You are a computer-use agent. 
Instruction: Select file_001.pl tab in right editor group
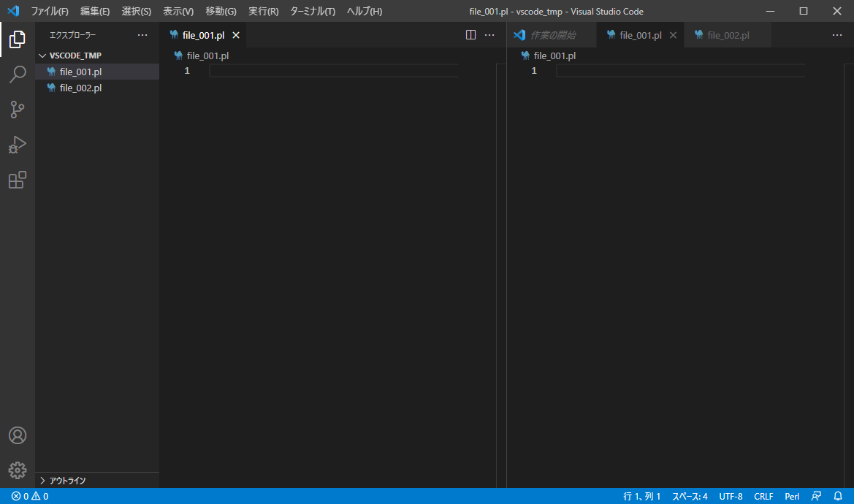coord(641,35)
